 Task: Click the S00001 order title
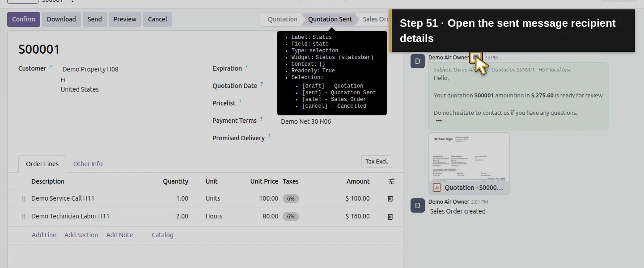pyautogui.click(x=39, y=49)
